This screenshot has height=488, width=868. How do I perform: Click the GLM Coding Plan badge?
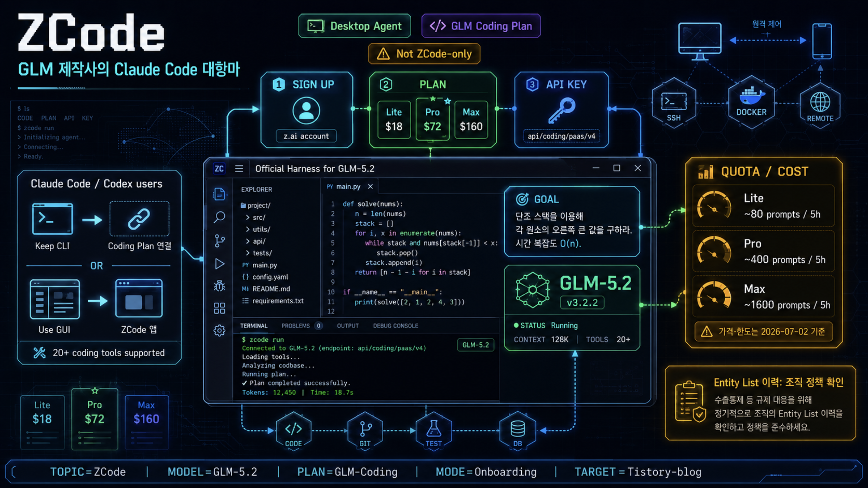click(x=481, y=26)
